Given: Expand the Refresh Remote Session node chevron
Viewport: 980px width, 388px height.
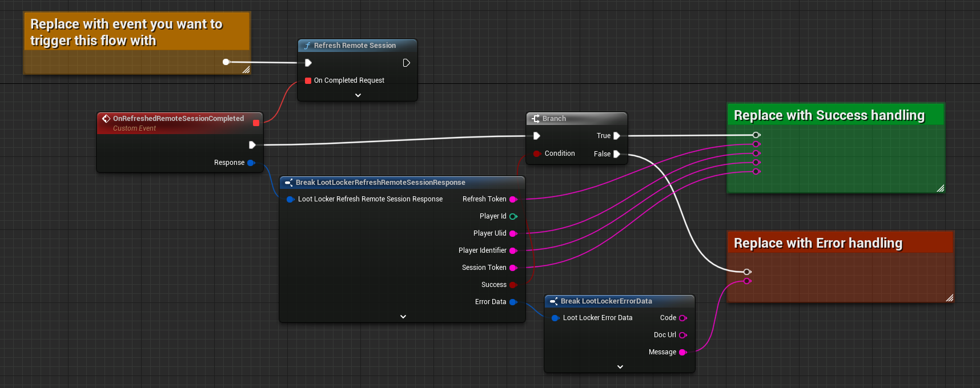Looking at the screenshot, I should [358, 95].
